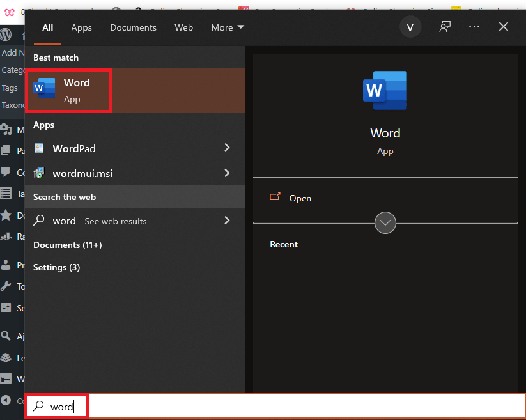Switch to the Apps tab
This screenshot has width=526, height=420.
[x=81, y=28]
